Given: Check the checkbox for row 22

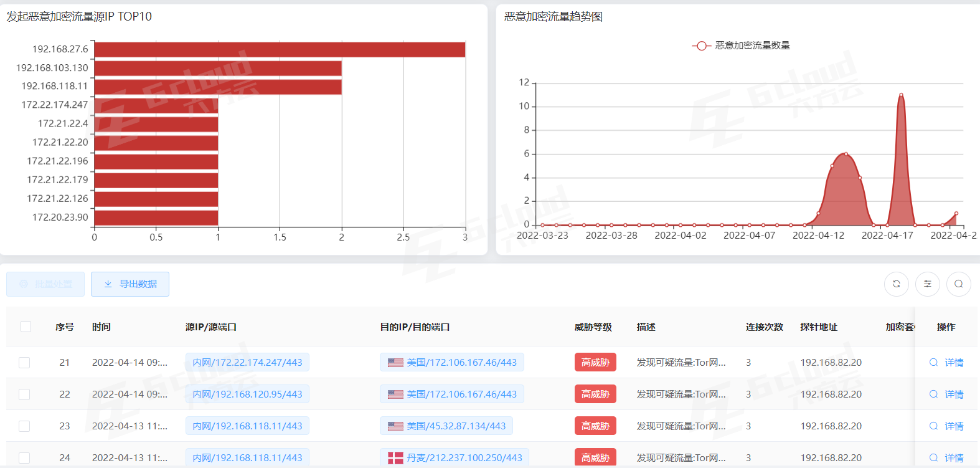Looking at the screenshot, I should click(x=24, y=394).
